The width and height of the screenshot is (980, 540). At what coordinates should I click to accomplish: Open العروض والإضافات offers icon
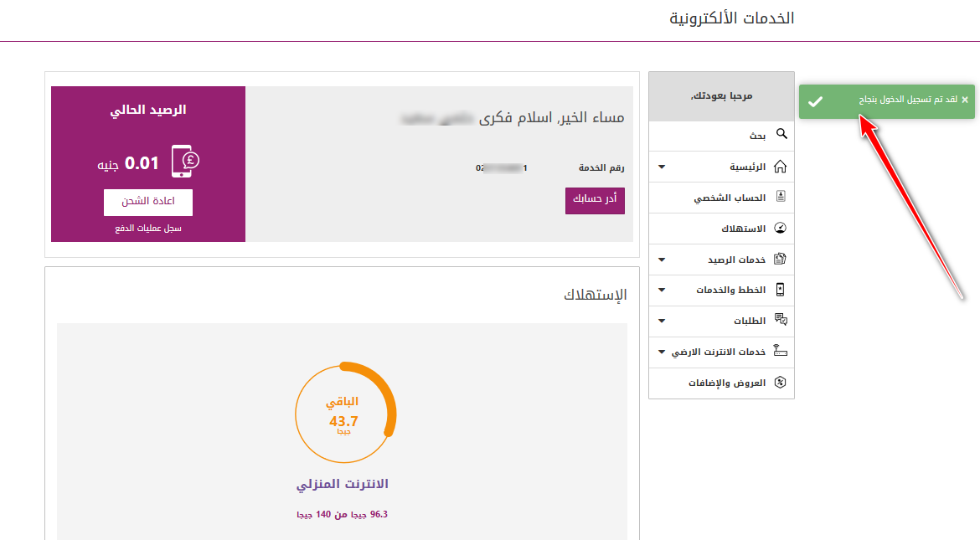781,383
